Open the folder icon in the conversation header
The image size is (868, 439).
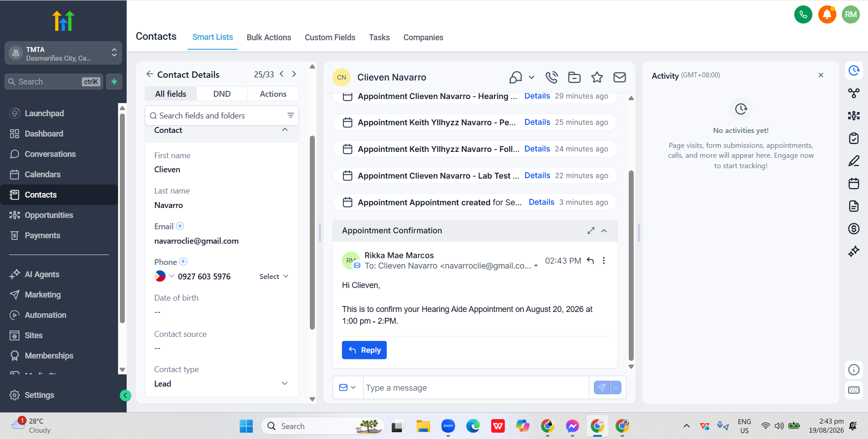coord(574,77)
